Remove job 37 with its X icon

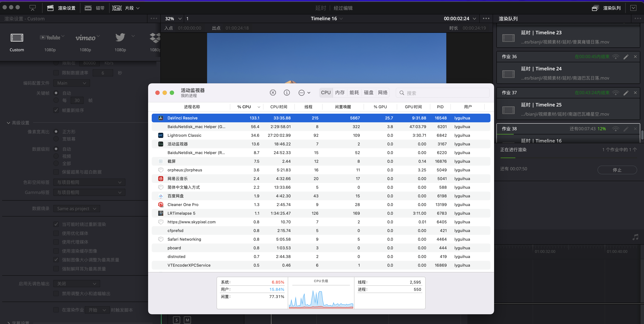635,93
